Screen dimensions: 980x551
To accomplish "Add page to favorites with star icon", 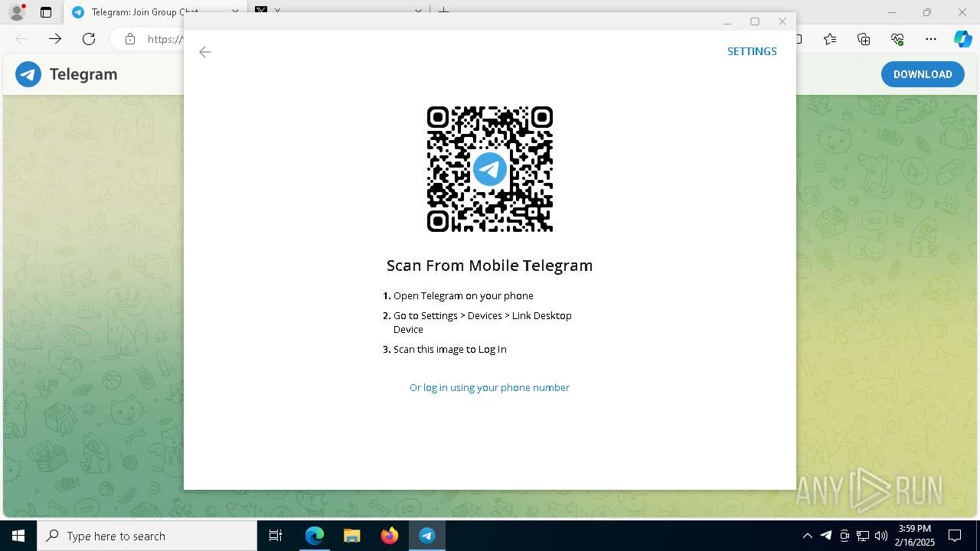I will click(830, 39).
